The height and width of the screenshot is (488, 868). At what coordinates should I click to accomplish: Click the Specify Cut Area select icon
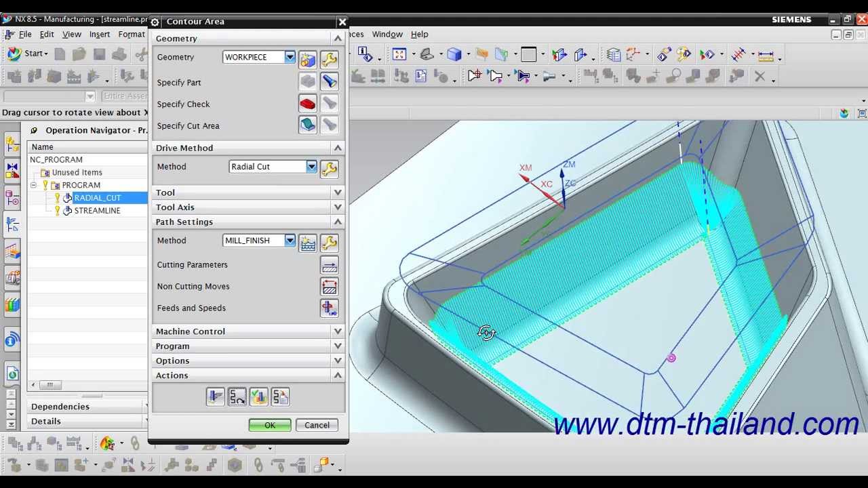click(307, 126)
